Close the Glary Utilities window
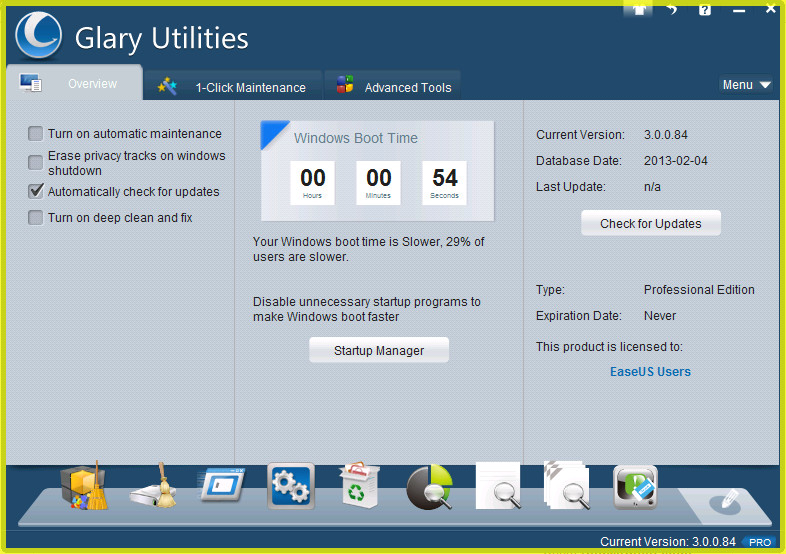This screenshot has width=786, height=554. pos(771,9)
